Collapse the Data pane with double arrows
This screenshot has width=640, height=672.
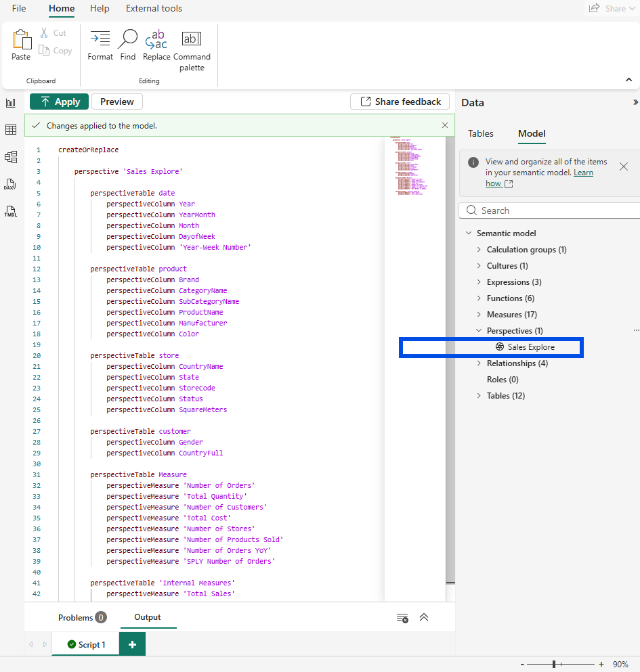point(635,102)
